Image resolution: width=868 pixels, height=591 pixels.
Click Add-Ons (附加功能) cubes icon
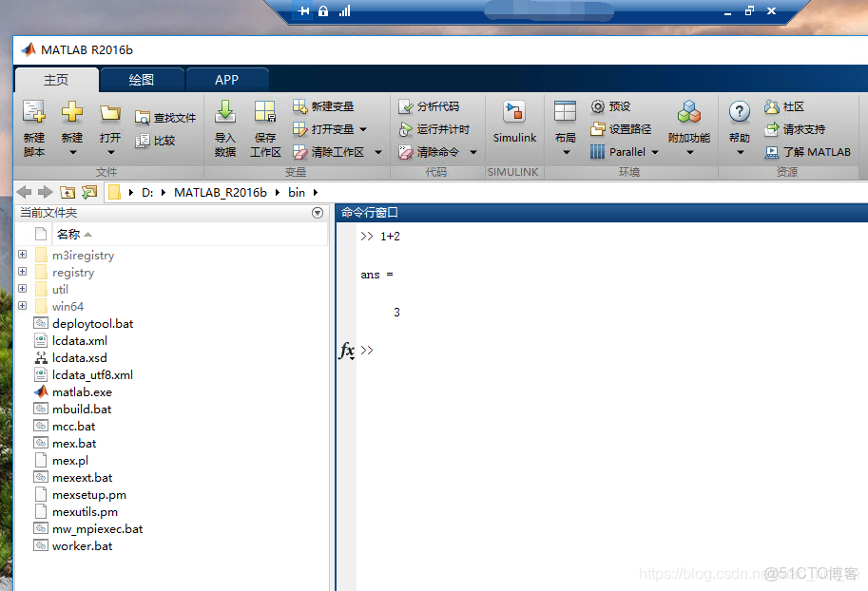[689, 112]
